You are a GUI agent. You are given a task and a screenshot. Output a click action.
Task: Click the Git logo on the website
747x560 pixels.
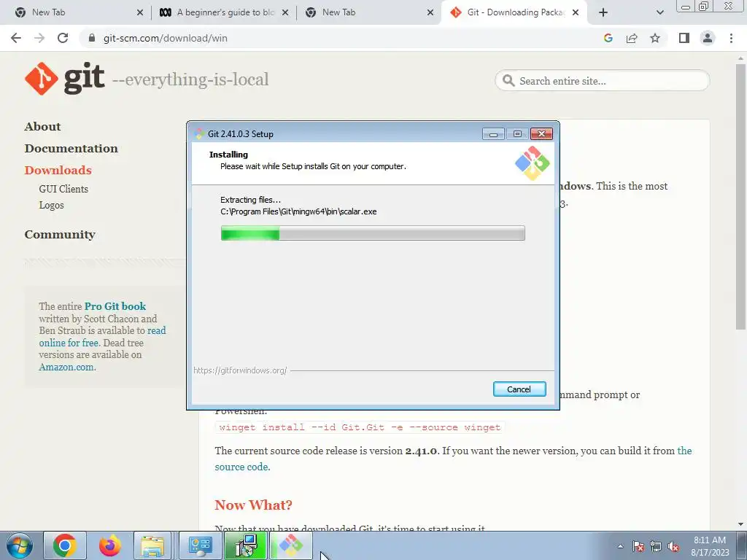tap(64, 79)
